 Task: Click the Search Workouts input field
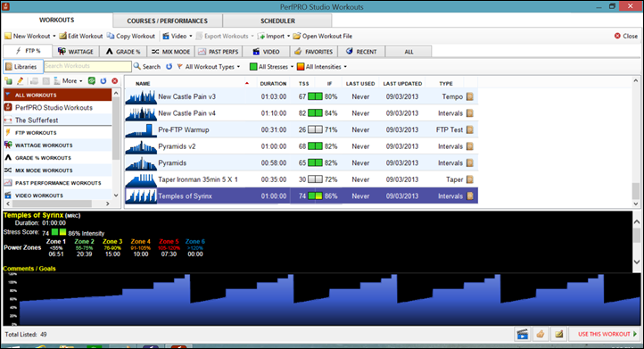pyautogui.click(x=87, y=66)
